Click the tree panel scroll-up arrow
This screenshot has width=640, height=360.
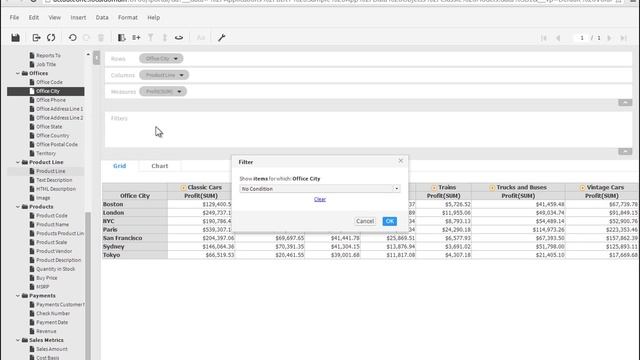[x=88, y=54]
